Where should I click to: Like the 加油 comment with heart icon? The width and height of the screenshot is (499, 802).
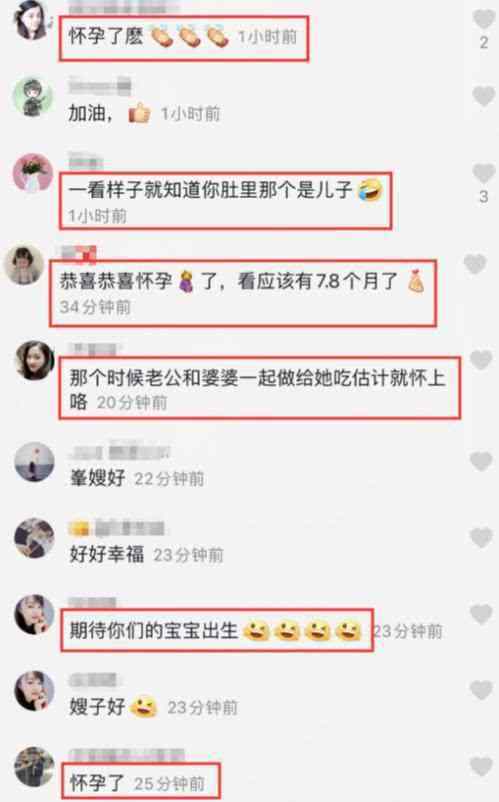tap(483, 96)
